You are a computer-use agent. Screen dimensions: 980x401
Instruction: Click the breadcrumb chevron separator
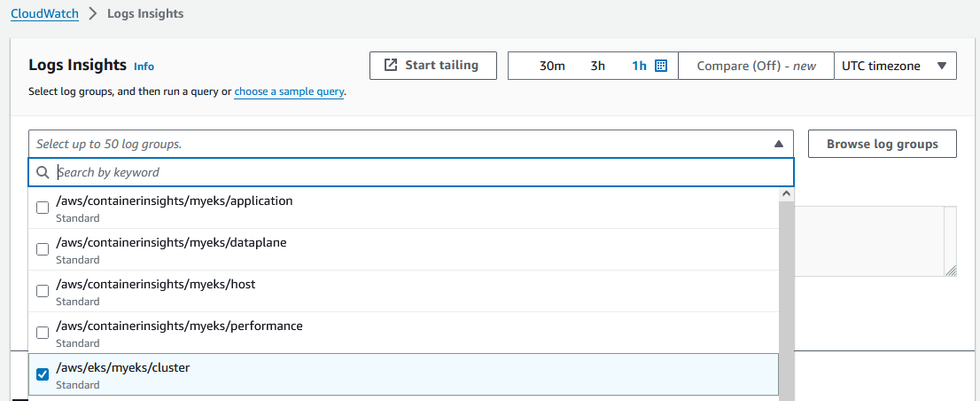point(93,13)
